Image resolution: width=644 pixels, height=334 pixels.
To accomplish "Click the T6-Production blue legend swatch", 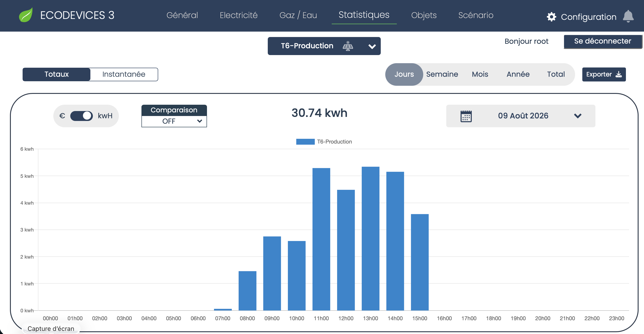I will (x=305, y=142).
